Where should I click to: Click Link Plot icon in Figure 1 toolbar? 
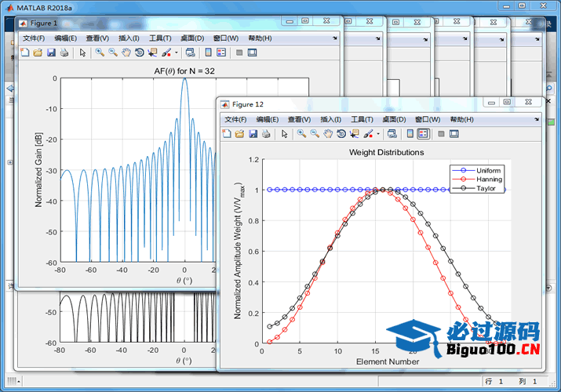[x=190, y=53]
